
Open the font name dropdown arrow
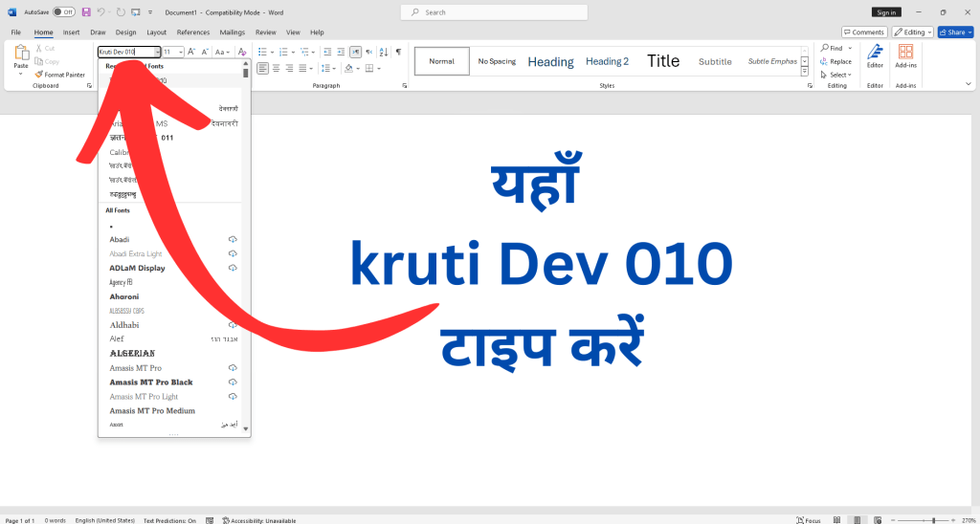pos(158,52)
